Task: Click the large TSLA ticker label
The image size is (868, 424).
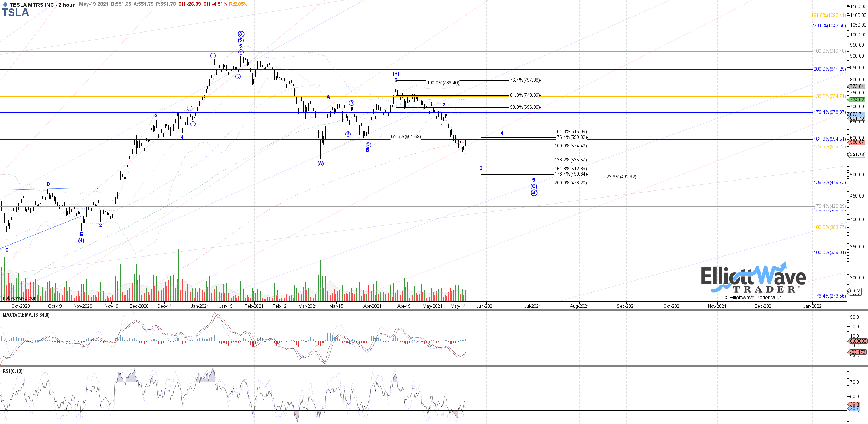Action: point(16,12)
